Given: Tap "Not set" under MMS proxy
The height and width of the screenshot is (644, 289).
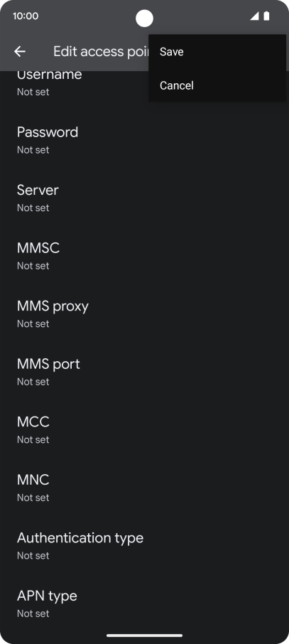Looking at the screenshot, I should coord(33,324).
